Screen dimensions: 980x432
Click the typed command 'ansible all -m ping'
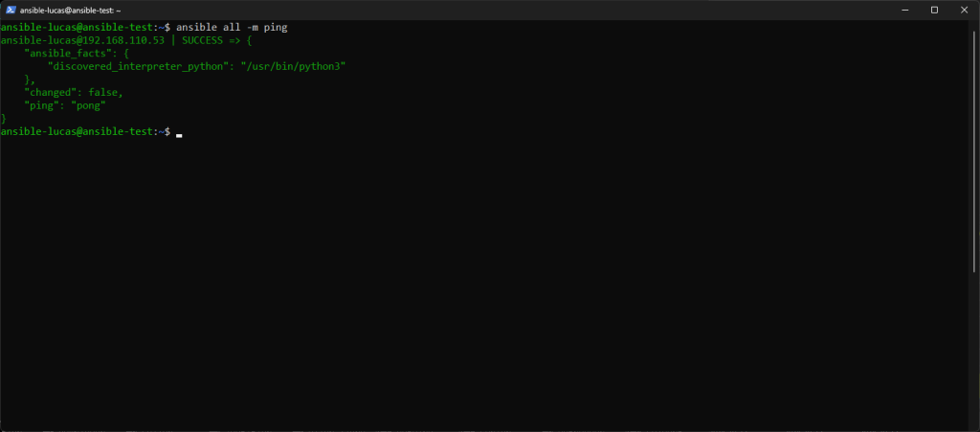[x=232, y=28]
